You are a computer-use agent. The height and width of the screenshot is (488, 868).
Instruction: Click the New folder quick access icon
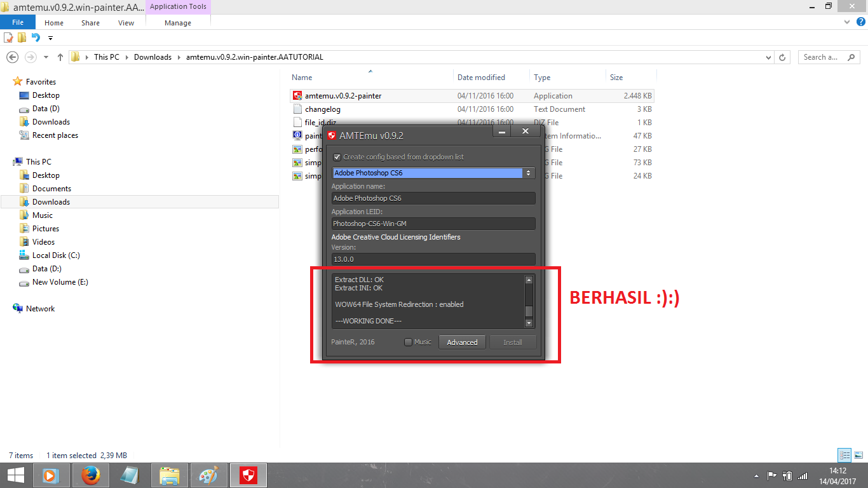point(22,37)
